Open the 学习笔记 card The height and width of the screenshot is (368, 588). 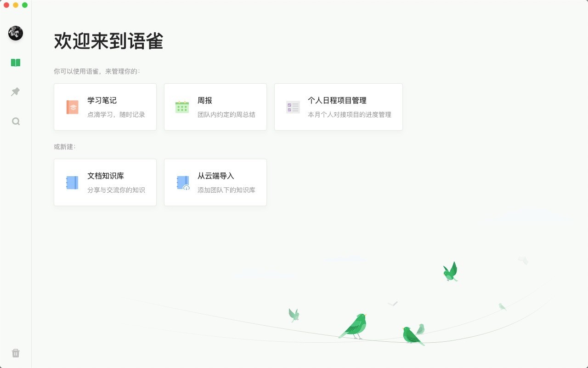tap(105, 107)
